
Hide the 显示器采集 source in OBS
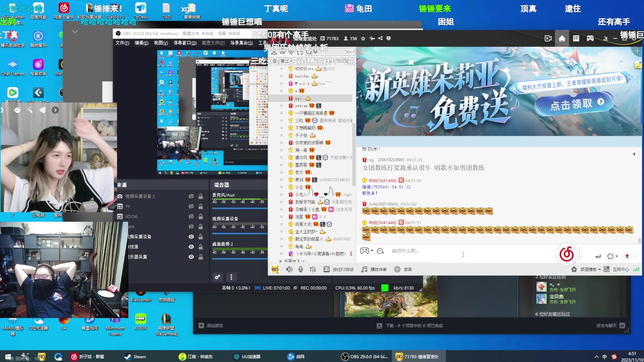191,257
